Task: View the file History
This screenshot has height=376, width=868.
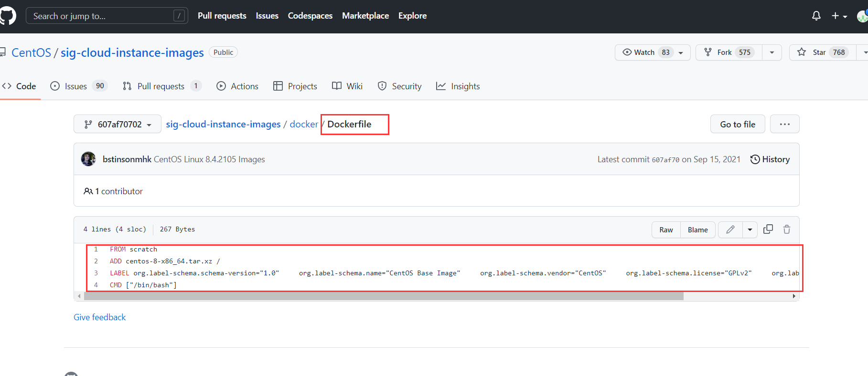Action: coord(770,159)
